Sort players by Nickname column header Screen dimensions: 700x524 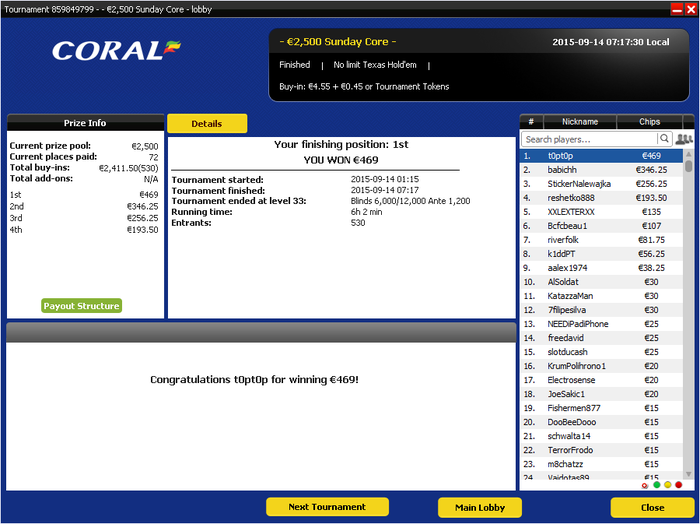[579, 121]
